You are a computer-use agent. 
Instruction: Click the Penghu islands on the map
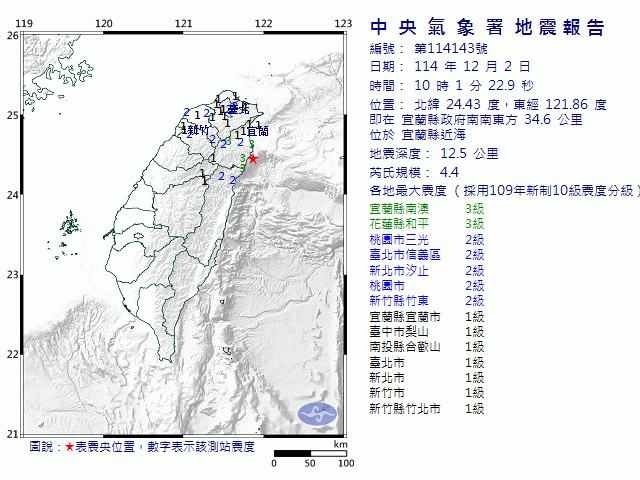(68, 224)
